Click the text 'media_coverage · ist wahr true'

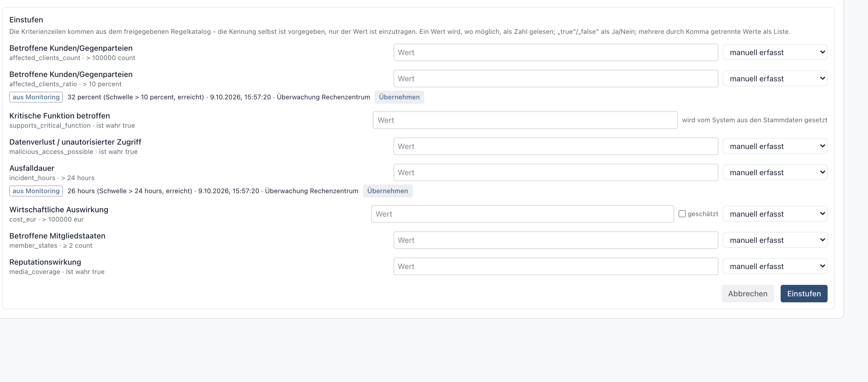(x=57, y=271)
